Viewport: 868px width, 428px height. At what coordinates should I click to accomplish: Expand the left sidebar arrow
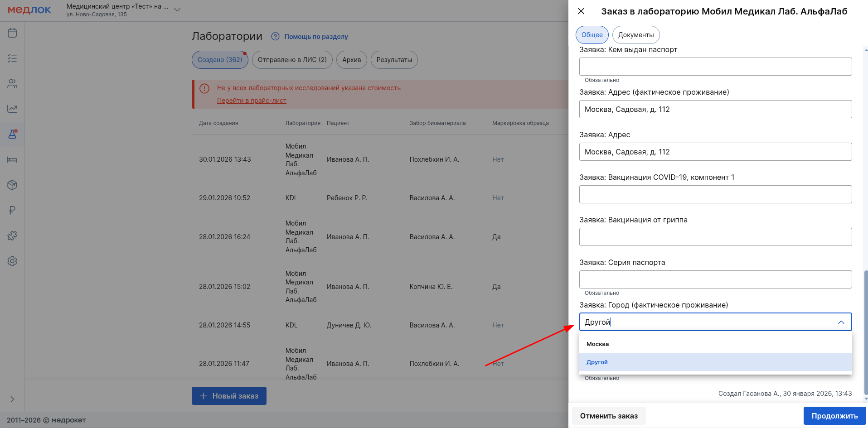click(x=12, y=399)
